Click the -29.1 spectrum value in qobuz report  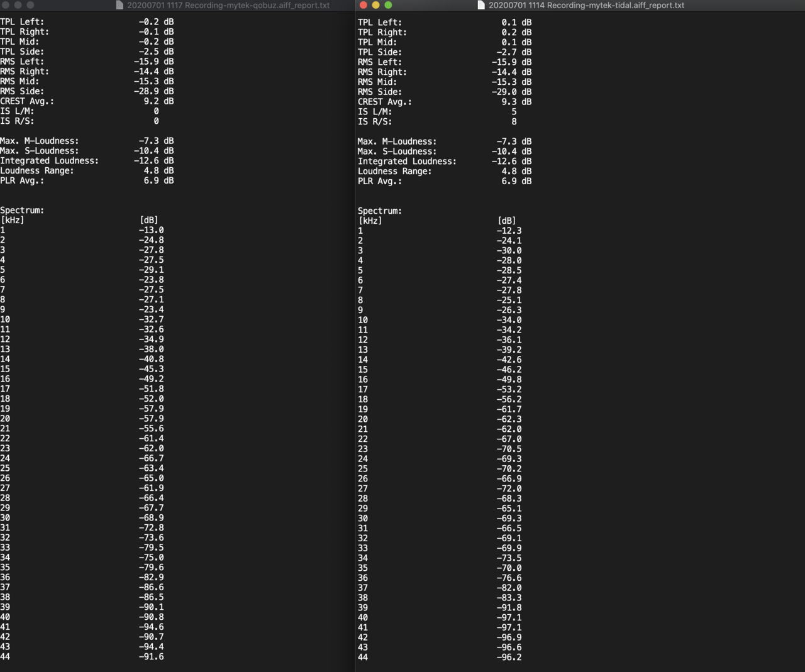coord(151,270)
